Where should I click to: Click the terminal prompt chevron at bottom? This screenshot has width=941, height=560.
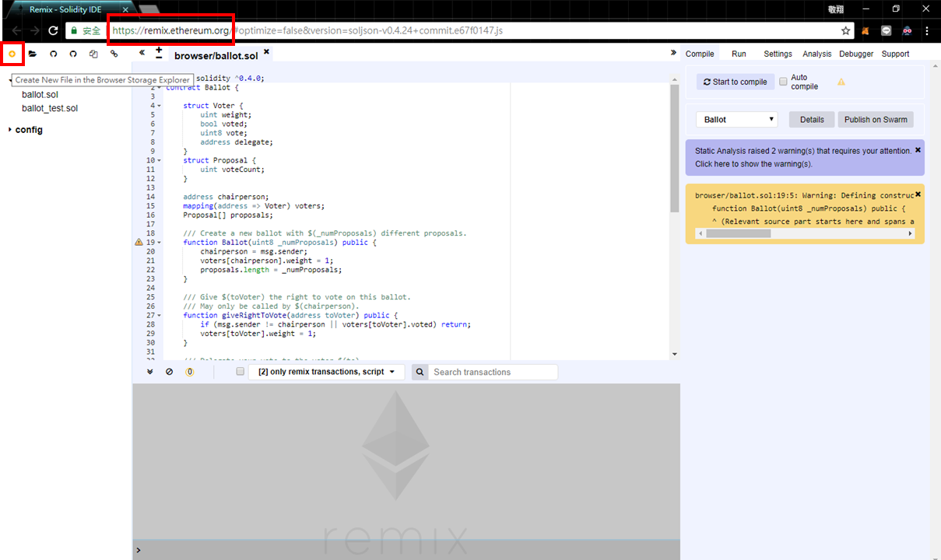coord(139,551)
